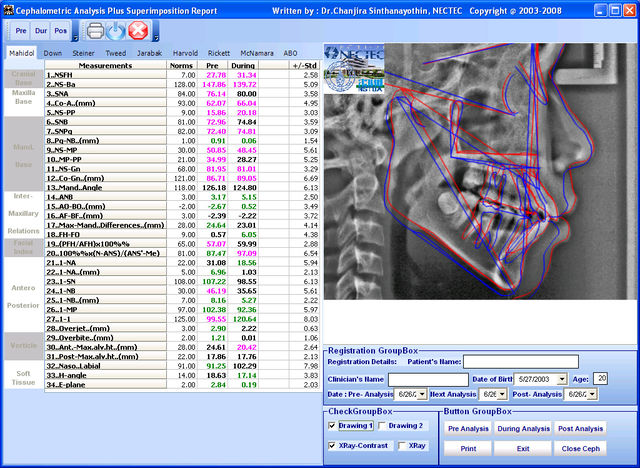Open the Next Analysis date dropdown
Screen dimensions: 640x468
[x=502, y=394]
